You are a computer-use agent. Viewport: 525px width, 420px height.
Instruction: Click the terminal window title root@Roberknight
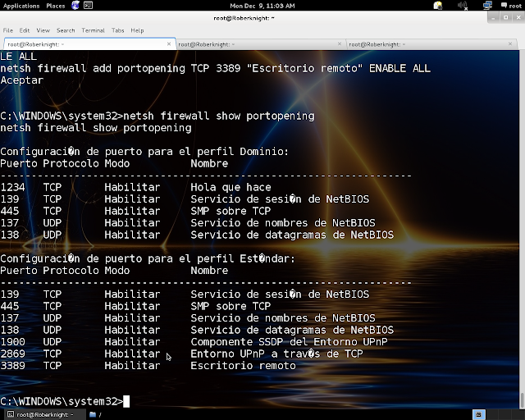tap(244, 18)
